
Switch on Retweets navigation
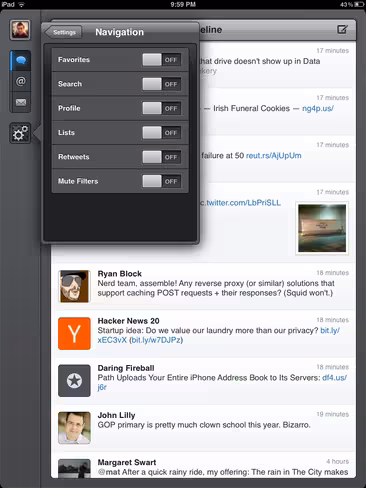(x=162, y=157)
